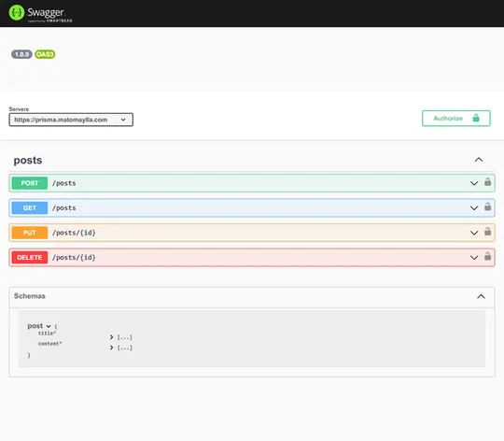This screenshot has height=441, width=504.
Task: Expand the content property details
Action: point(112,348)
